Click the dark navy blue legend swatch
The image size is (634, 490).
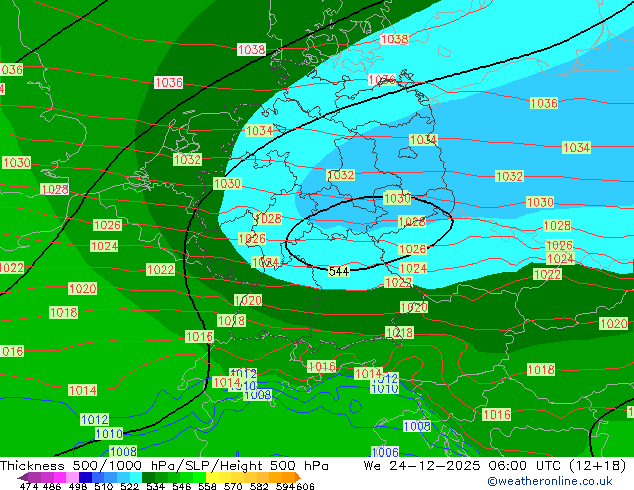[85, 477]
